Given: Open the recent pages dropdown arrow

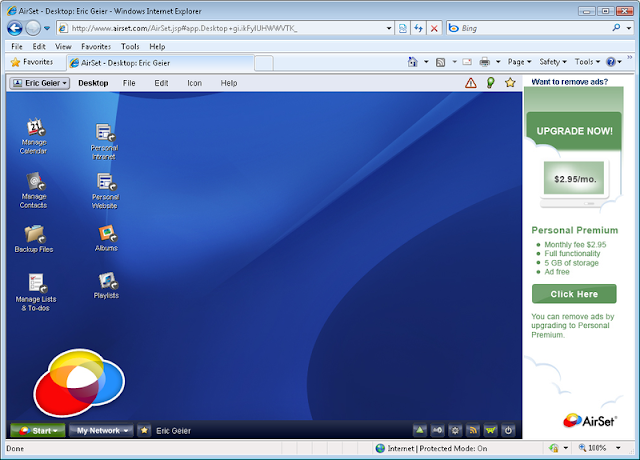Looking at the screenshot, I should [x=47, y=28].
